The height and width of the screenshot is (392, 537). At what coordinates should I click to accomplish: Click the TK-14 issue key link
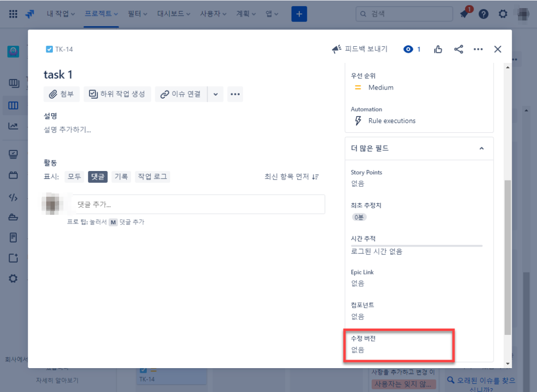64,50
